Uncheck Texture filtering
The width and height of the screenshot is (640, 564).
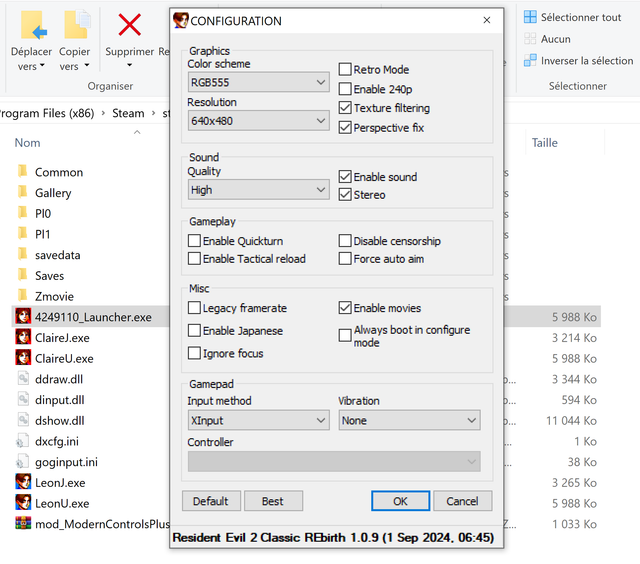point(345,108)
